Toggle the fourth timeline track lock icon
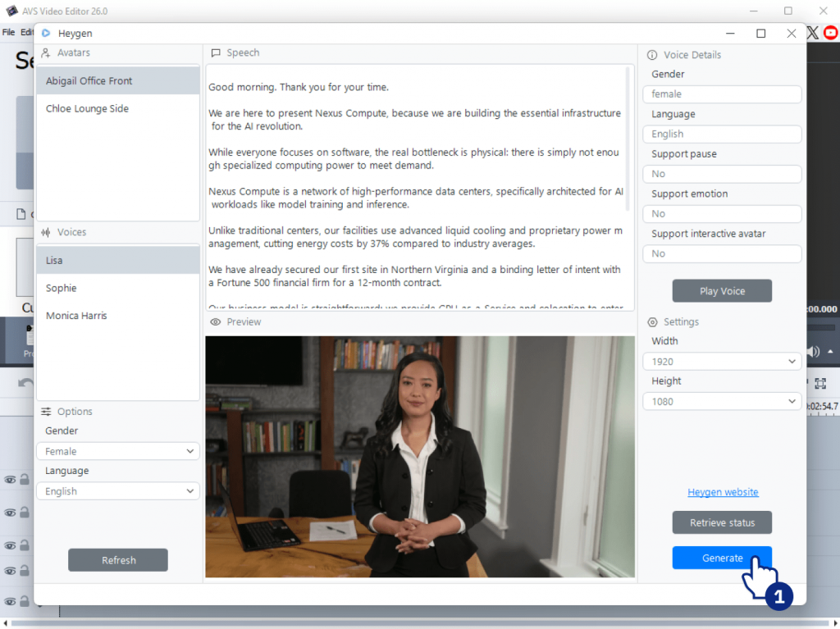The height and width of the screenshot is (629, 840). click(x=25, y=571)
